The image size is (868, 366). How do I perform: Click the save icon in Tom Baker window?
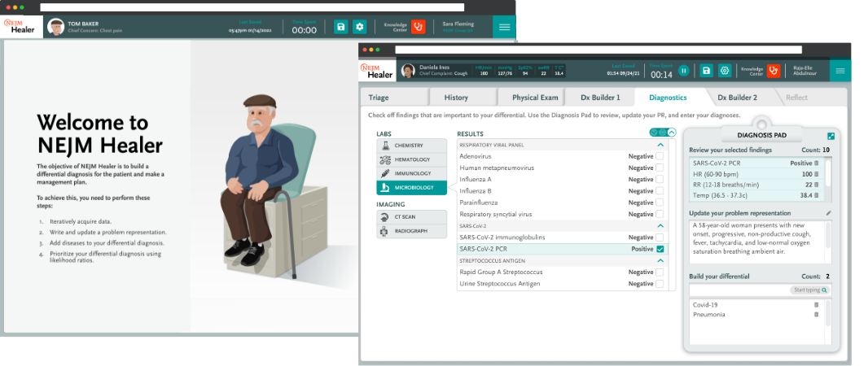coord(341,27)
